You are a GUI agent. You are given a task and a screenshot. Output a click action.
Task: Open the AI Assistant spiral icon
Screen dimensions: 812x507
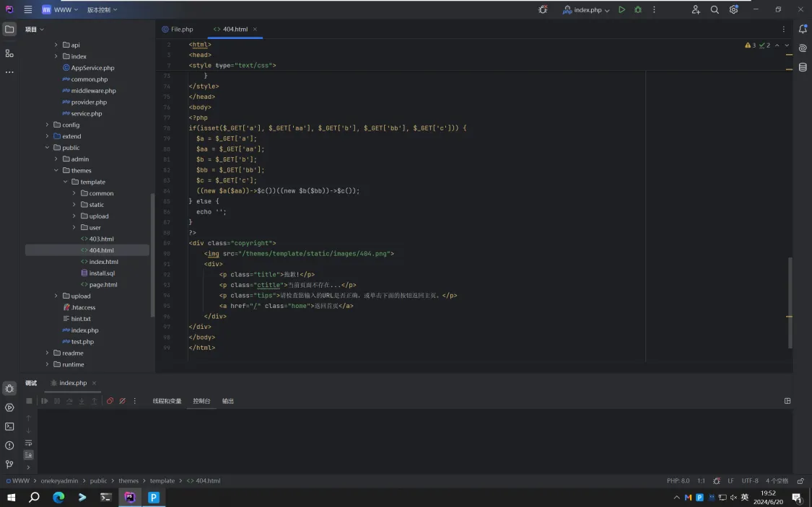803,48
